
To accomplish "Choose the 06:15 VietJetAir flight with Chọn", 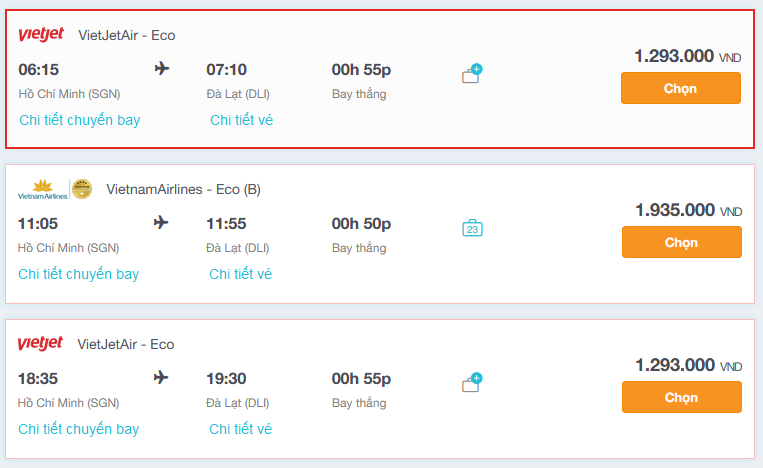I will pos(681,88).
